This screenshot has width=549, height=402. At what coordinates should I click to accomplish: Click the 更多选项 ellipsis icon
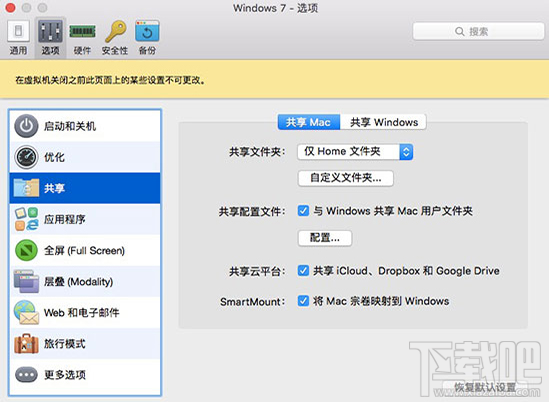coord(26,375)
